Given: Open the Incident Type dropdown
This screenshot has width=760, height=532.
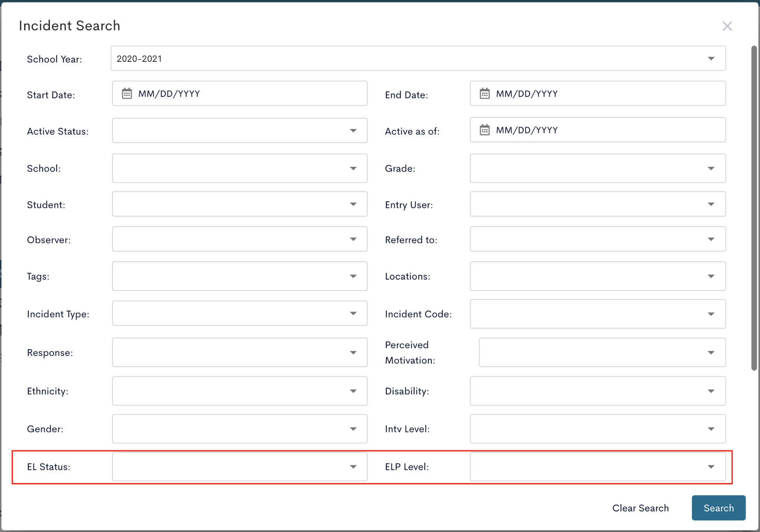Looking at the screenshot, I should pyautogui.click(x=240, y=313).
